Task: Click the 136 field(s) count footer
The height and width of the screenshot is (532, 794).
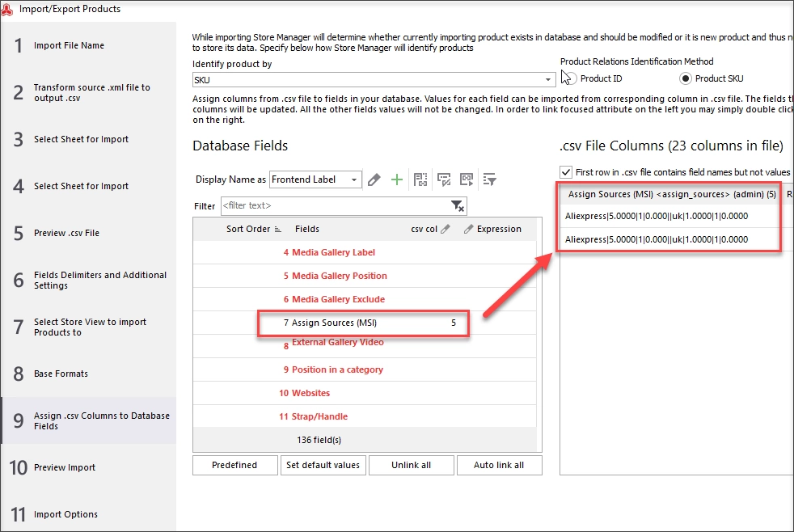Action: click(x=319, y=440)
